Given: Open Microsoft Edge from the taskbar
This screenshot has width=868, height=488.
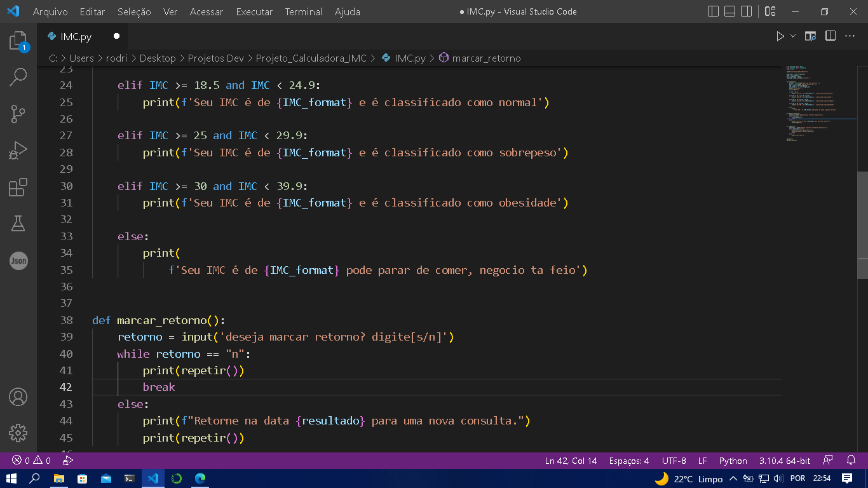Looking at the screenshot, I should [x=200, y=478].
